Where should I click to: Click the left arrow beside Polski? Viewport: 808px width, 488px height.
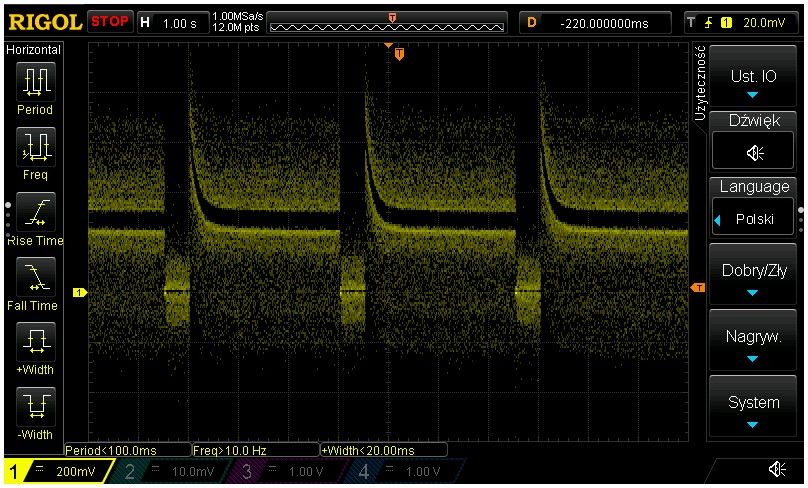click(x=717, y=220)
